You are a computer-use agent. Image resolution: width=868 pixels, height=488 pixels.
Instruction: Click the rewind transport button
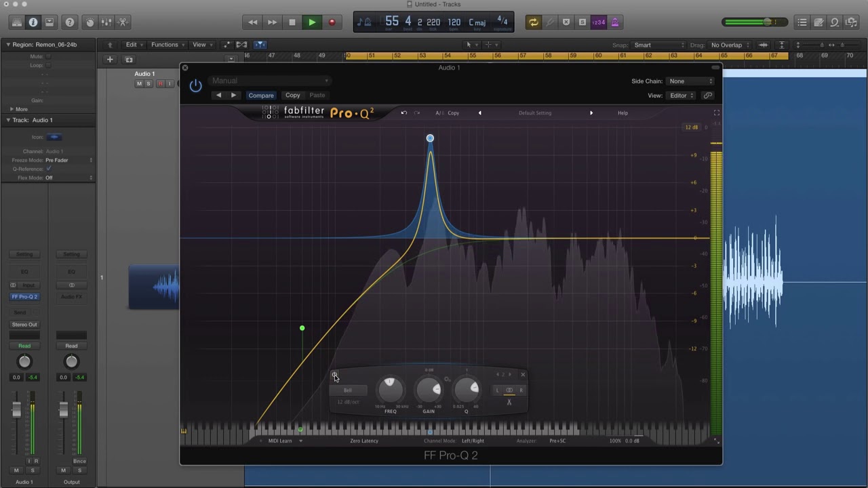(x=252, y=22)
